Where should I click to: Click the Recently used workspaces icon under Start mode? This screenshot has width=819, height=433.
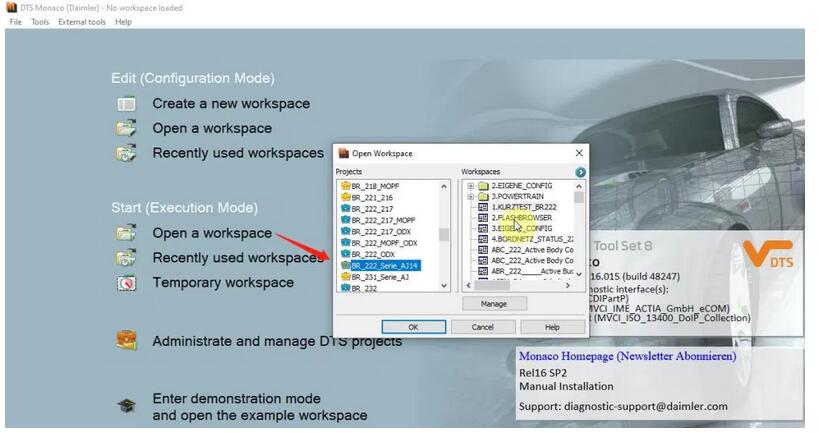click(126, 258)
